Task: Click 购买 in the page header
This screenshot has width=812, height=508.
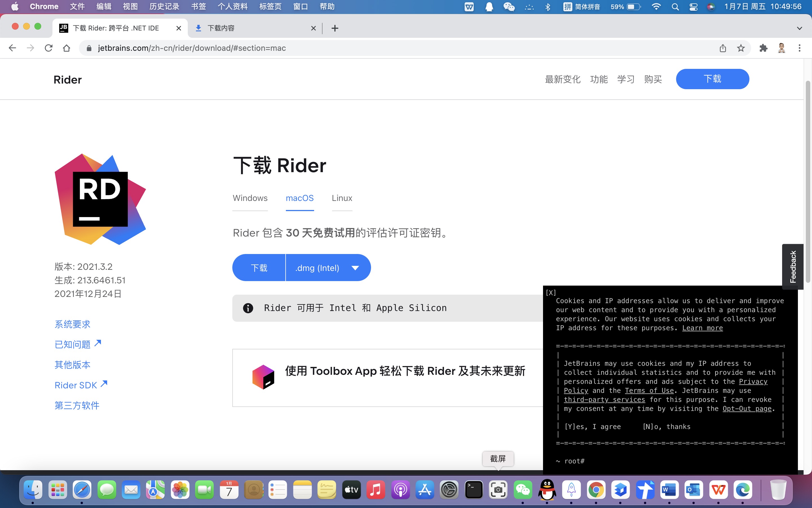Action: 653,79
